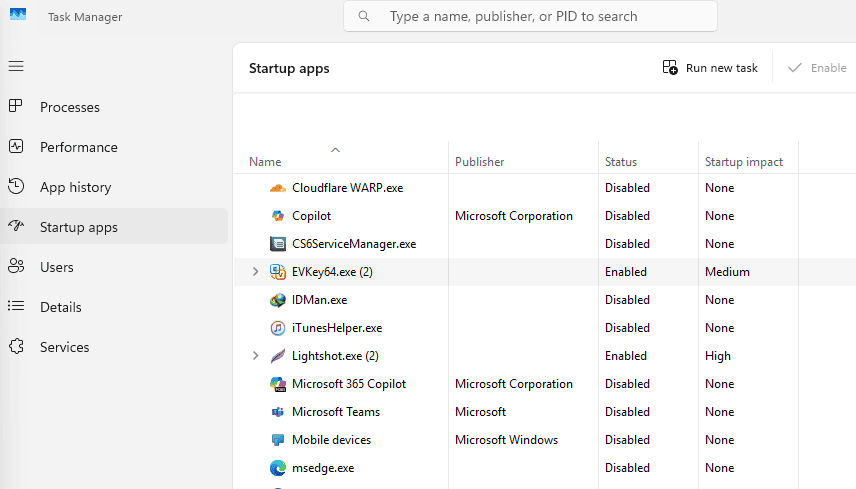Screen dimensions: 856x489
Task: Click the Startup apps gauge icon
Action: coord(16,225)
